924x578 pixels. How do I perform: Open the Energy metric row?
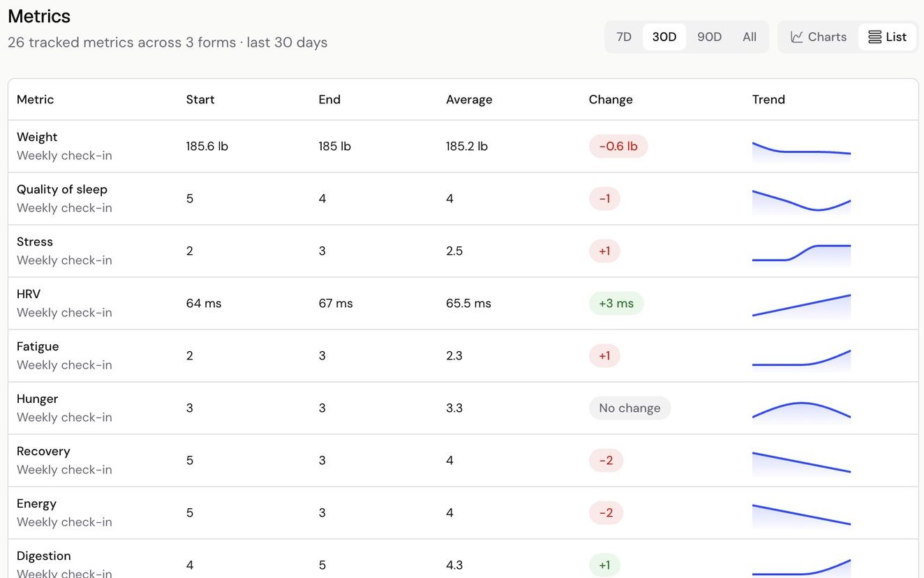tap(463, 513)
